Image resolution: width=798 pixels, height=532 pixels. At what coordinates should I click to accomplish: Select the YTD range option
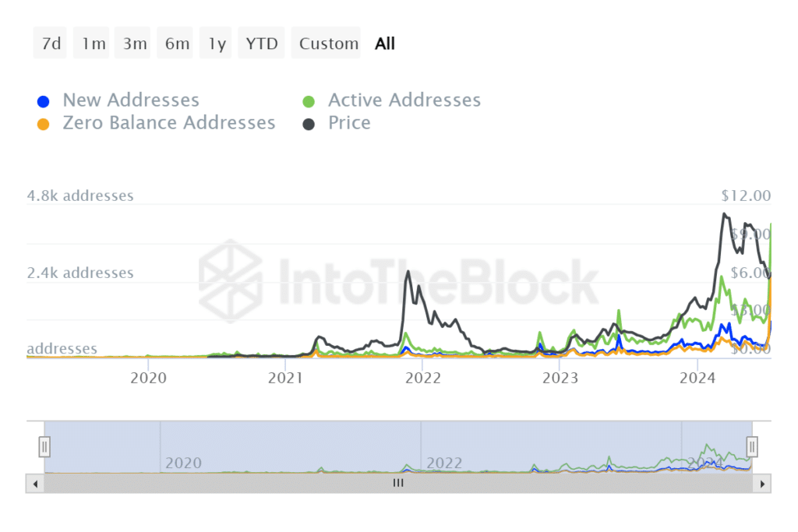(x=261, y=44)
